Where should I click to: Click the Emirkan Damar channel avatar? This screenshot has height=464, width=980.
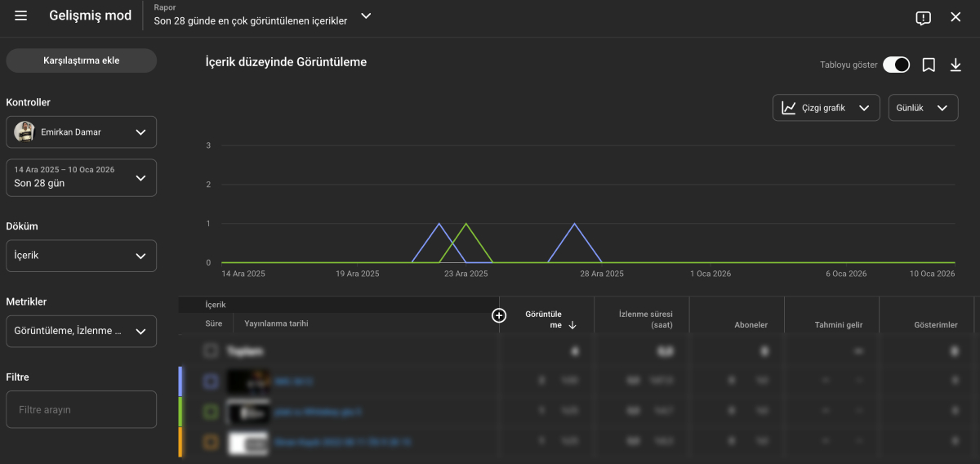24,132
